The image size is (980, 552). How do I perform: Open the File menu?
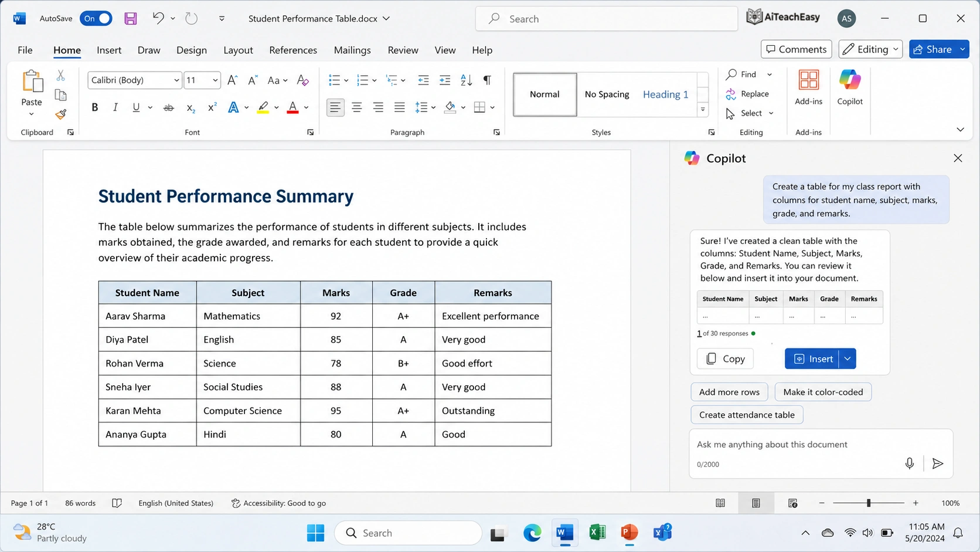[25, 50]
